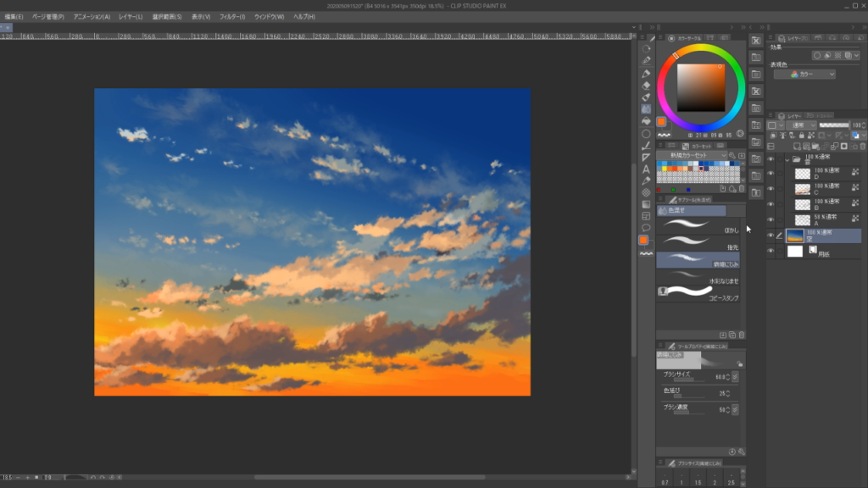Switch to the カラーセット palette tab
This screenshot has height=488, width=868.
pyautogui.click(x=698, y=146)
